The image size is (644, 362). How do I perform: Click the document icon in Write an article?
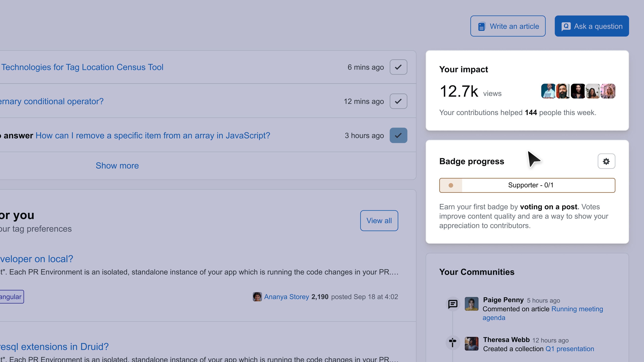[481, 26]
